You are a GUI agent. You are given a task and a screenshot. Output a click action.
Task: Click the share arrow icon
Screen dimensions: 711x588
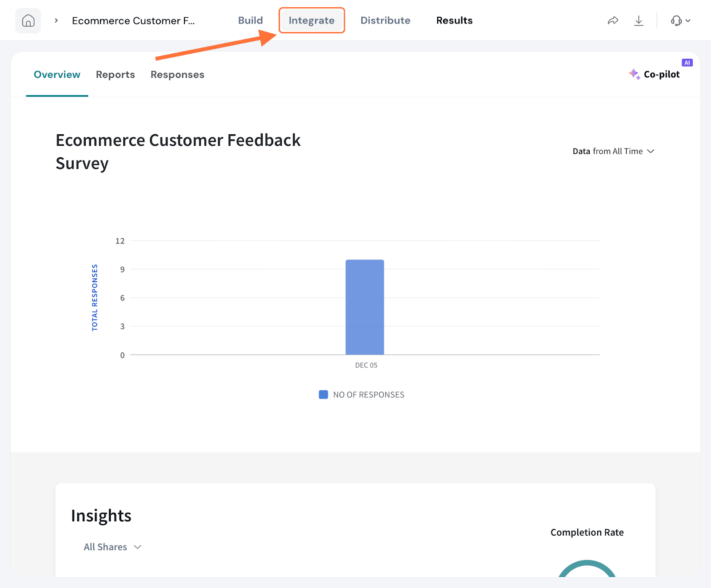point(613,21)
